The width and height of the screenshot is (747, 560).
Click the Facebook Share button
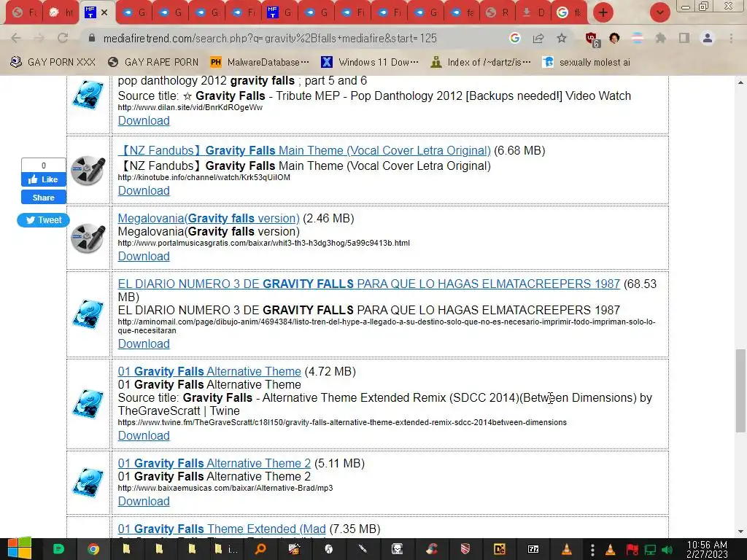tap(43, 197)
